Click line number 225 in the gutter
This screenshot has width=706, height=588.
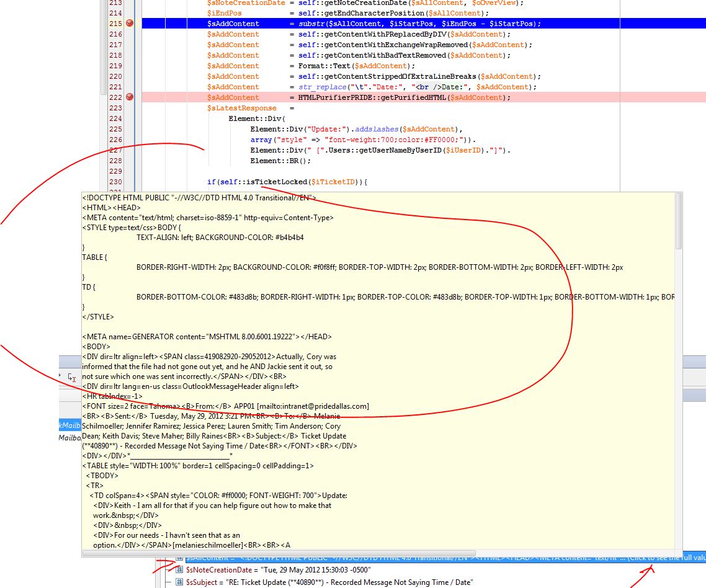116,129
